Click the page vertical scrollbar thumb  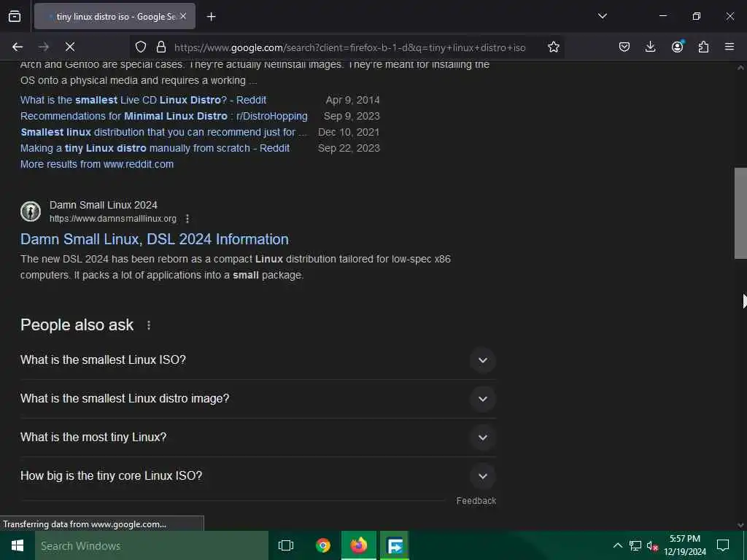(740, 213)
